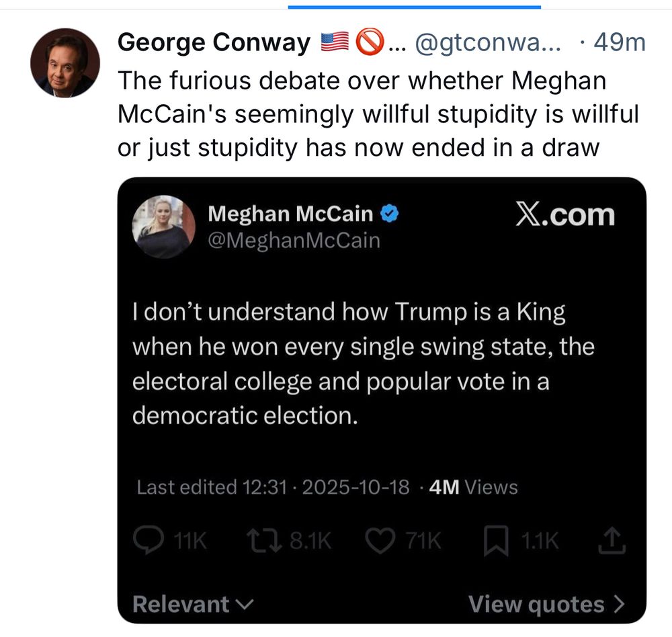Click the @MeghanMcCain handle
Screen dimensions: 672x637
[294, 241]
